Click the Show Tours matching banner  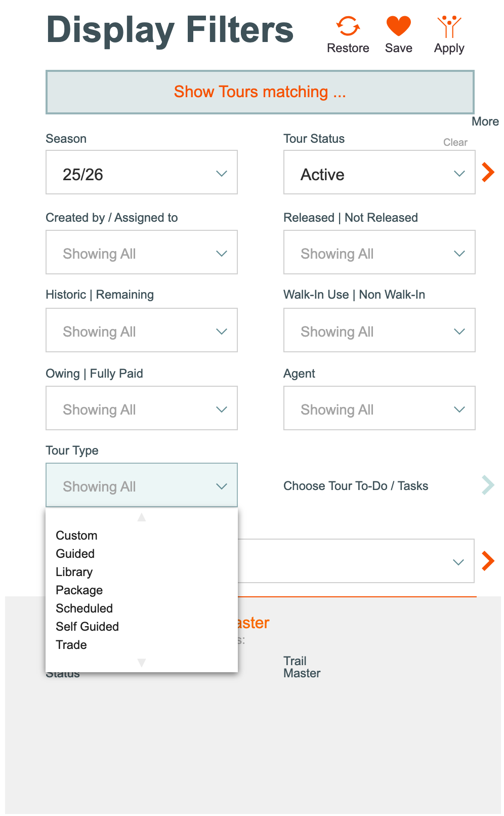coord(260,92)
